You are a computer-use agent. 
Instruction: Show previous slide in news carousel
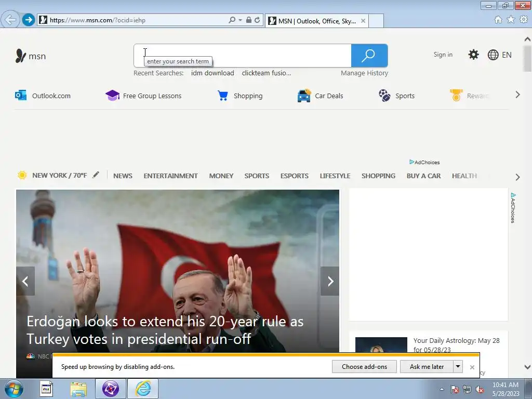tap(25, 281)
